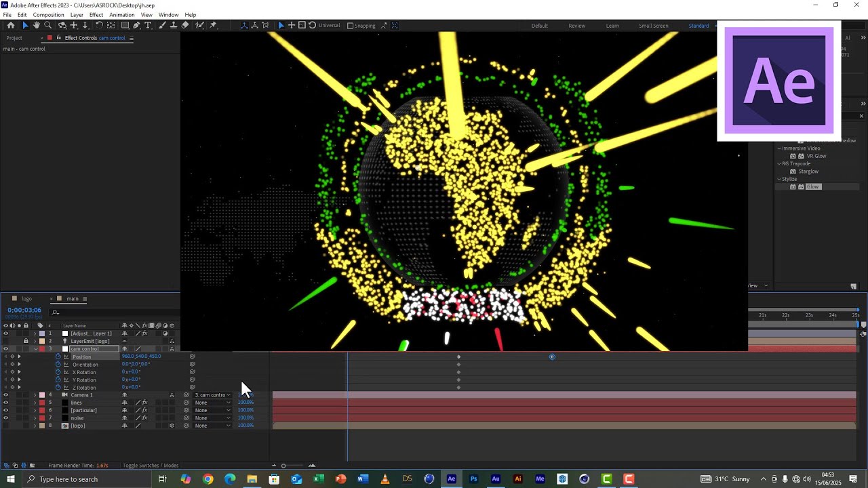Open Photoshop from the taskbar
This screenshot has height=488, width=868.
coord(473,479)
